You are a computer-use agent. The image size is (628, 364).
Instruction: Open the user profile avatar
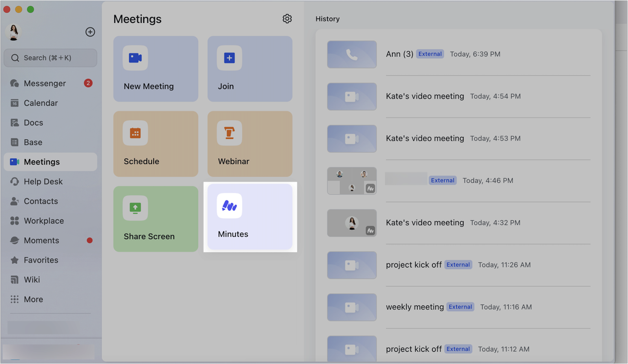14,32
